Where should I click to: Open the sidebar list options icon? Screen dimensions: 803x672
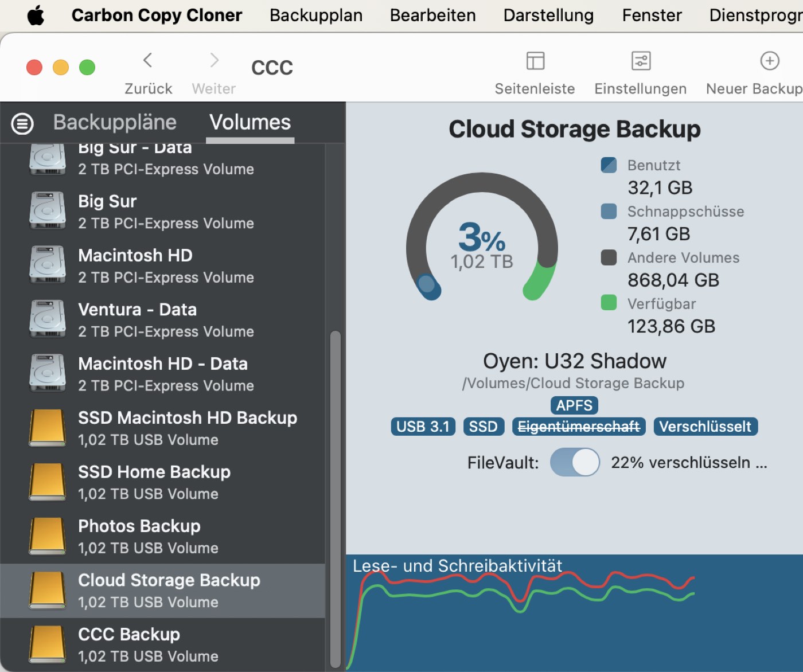pos(22,123)
